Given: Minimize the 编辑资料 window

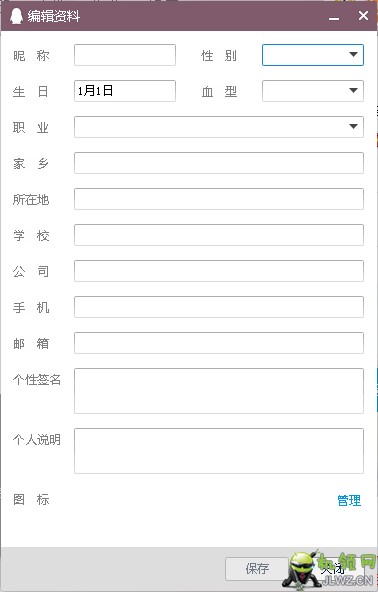Looking at the screenshot, I should click(x=334, y=17).
